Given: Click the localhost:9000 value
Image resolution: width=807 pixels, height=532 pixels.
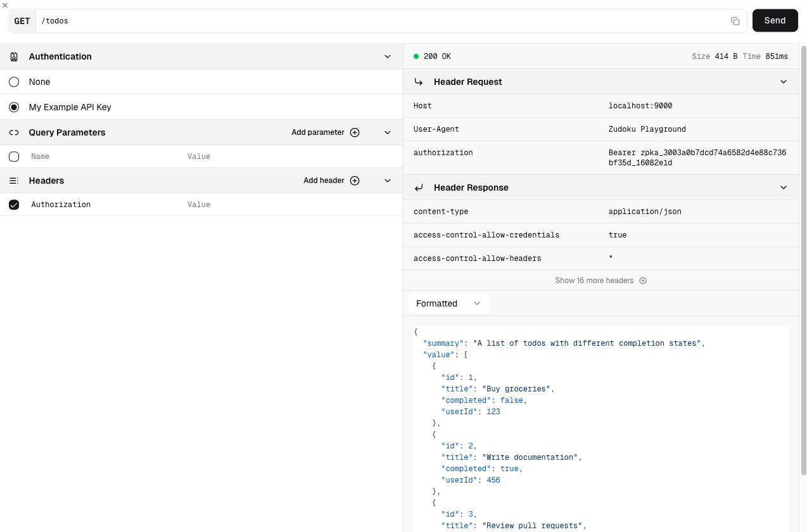Looking at the screenshot, I should [640, 106].
